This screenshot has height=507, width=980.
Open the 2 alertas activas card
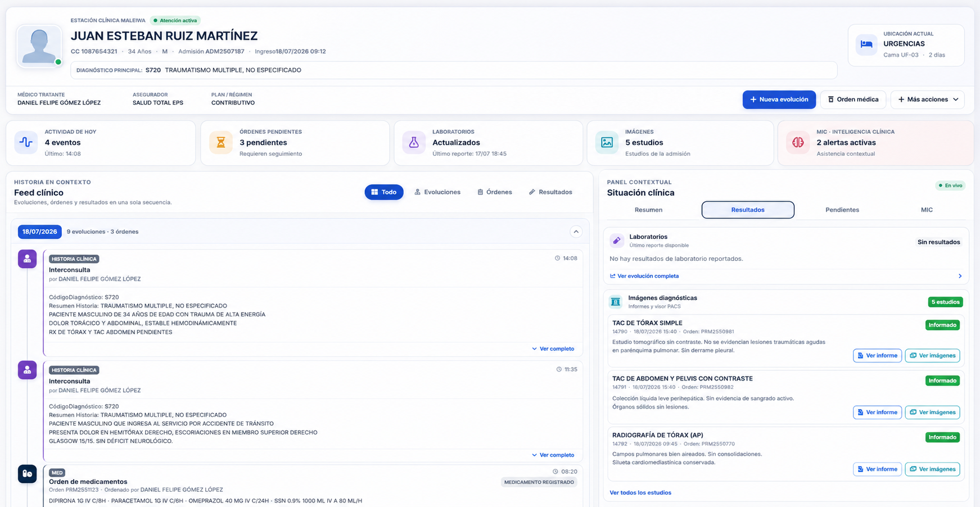[875, 143]
